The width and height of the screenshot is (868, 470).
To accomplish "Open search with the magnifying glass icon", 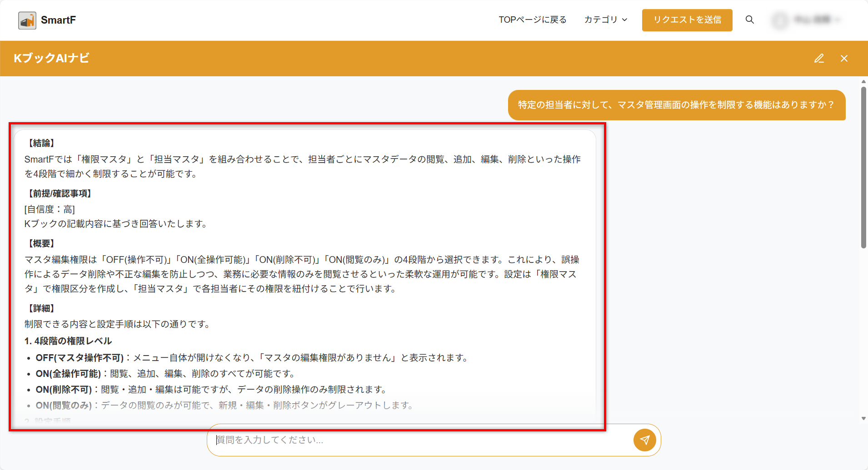I will pos(750,20).
